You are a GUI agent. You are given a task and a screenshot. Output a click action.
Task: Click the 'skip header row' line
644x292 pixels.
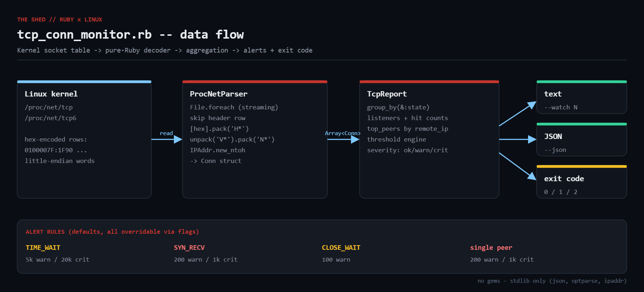(218, 118)
